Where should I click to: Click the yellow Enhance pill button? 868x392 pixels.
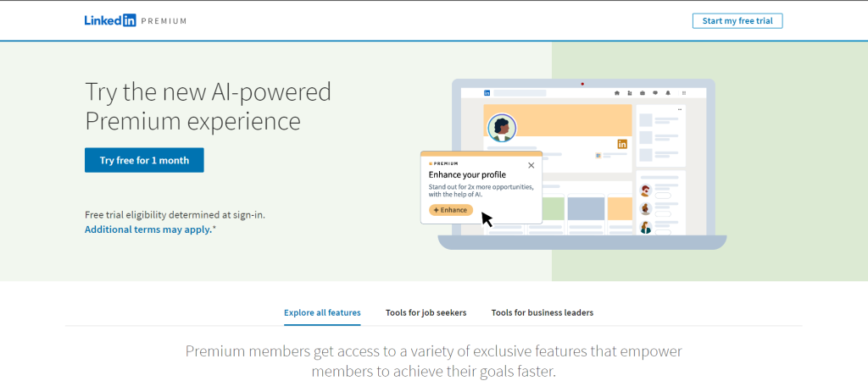click(x=450, y=209)
